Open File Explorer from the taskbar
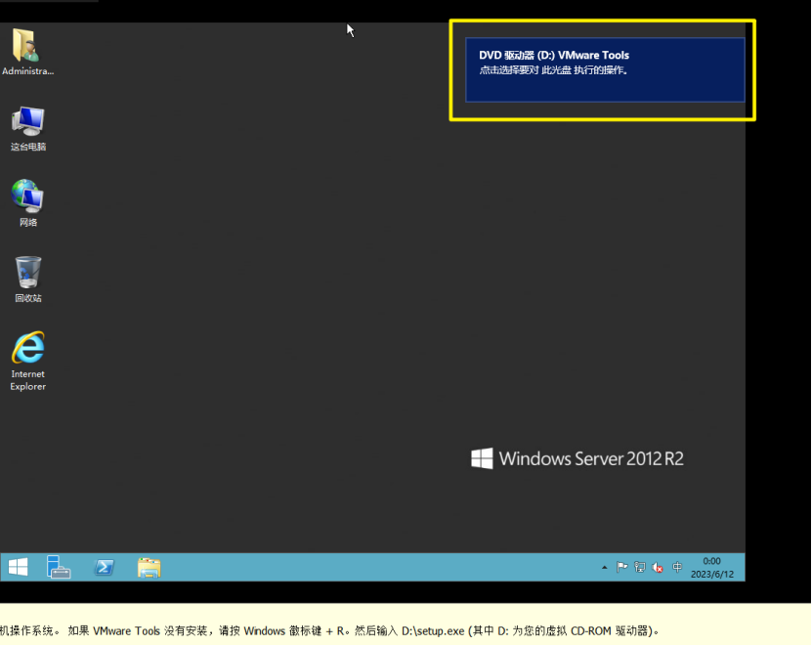Screen dimensions: 812x646 (150, 567)
